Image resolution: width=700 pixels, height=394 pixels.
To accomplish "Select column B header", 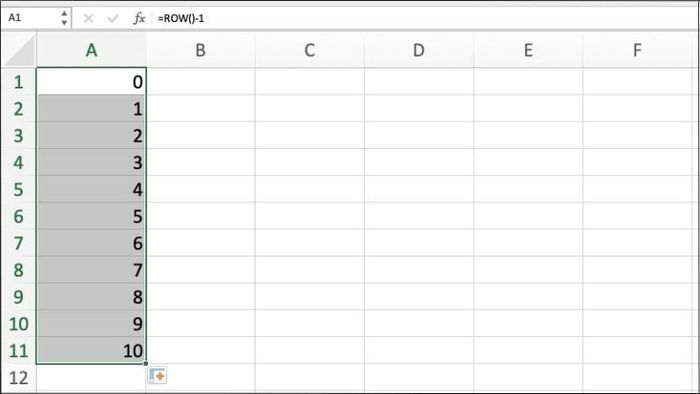I will coord(200,50).
